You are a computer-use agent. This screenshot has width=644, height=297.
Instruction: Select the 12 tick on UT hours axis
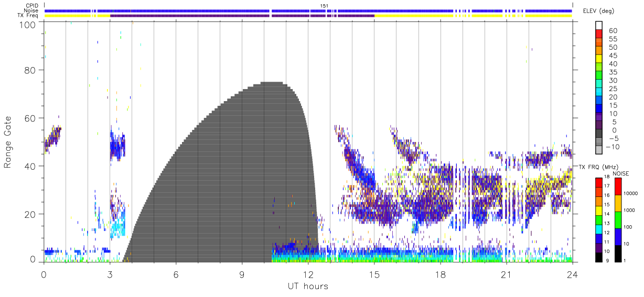tap(308, 274)
